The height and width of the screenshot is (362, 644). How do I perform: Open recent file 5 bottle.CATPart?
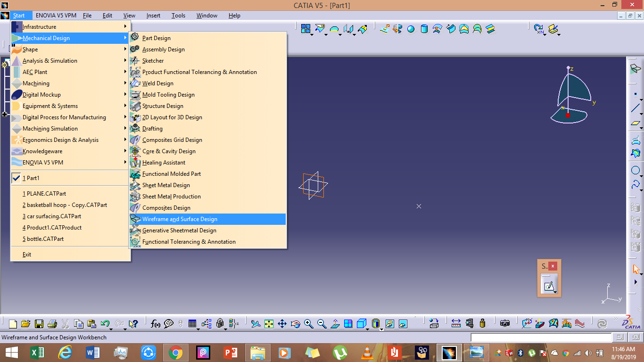(71, 239)
